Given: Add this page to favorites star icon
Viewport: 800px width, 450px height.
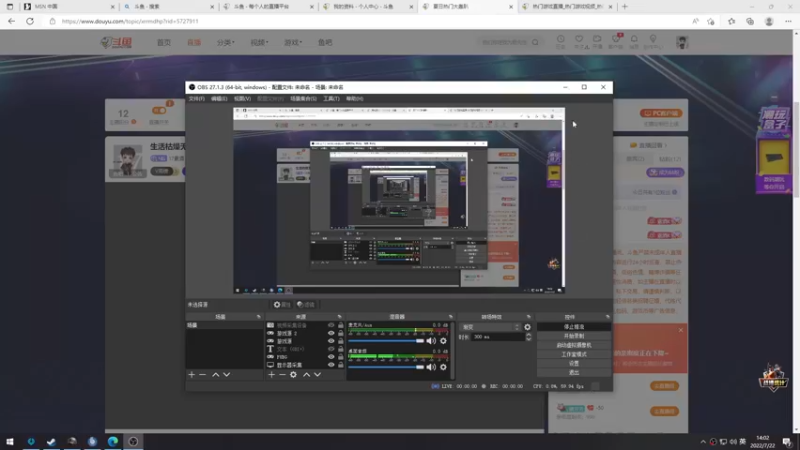Looking at the screenshot, I should (x=711, y=21).
